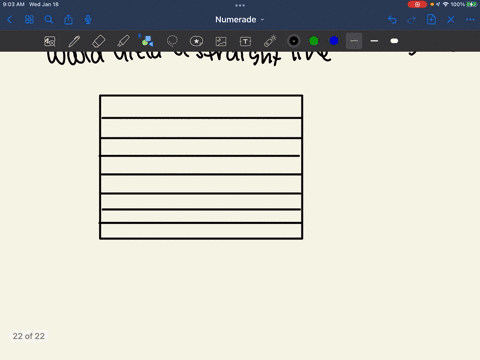Image resolution: width=480 pixels, height=360 pixels.
Task: Open the Elements sticker tool
Action: 196,41
